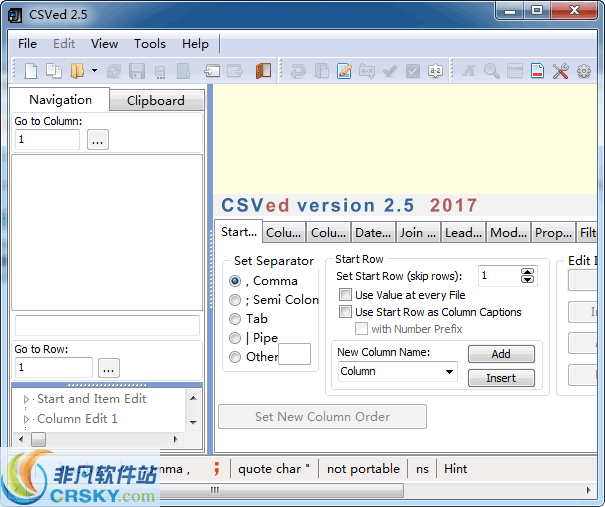
Task: Open the Lead... tab
Action: click(463, 233)
